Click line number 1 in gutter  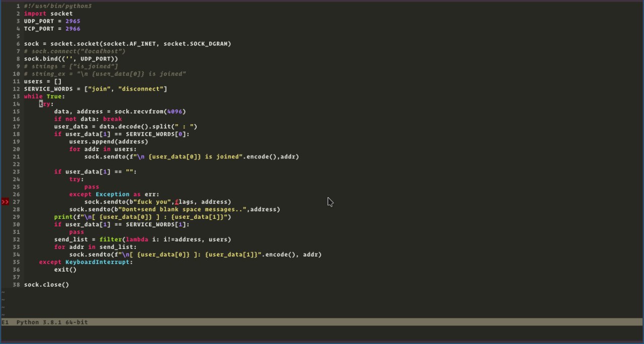point(18,6)
